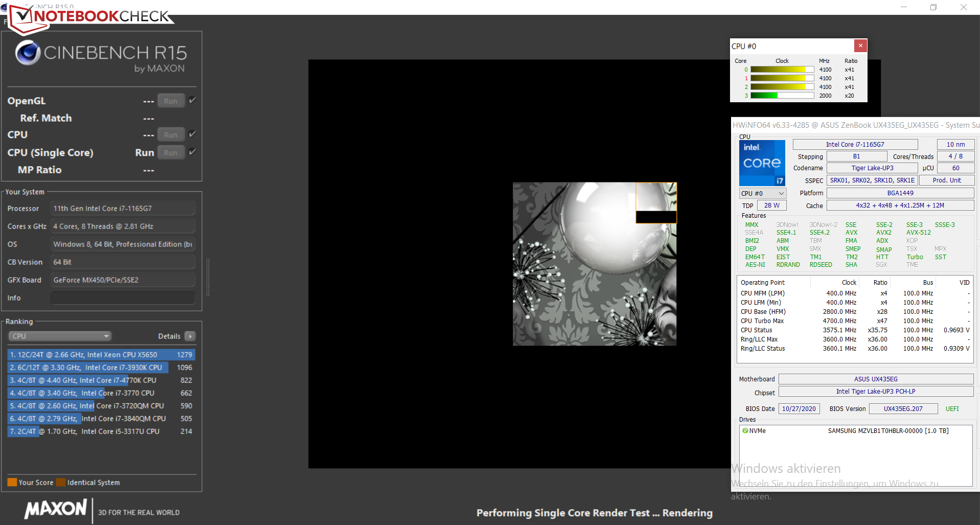980x525 pixels.
Task: Click the Info text field
Action: (123, 298)
